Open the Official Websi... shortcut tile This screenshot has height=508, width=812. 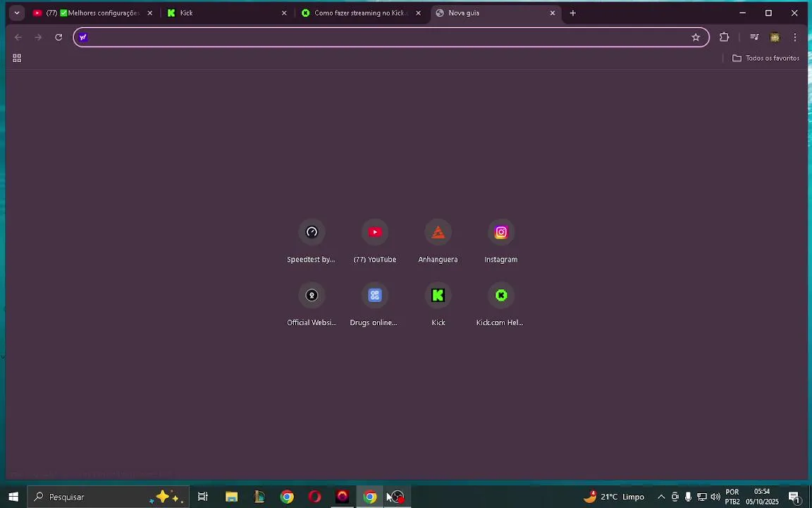312,304
